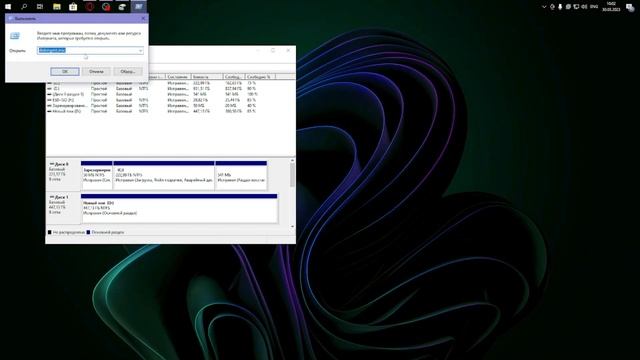Open Microsoft Store taskbar icon
640x360 pixels.
click(x=73, y=7)
